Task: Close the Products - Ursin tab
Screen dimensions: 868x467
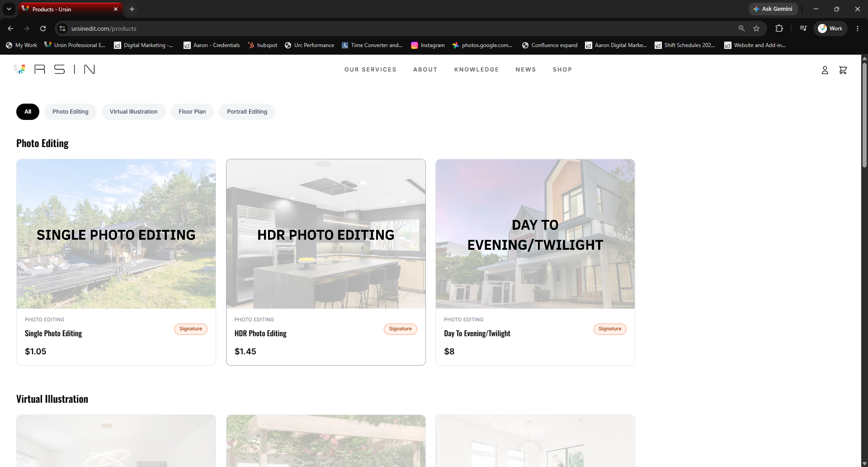Action: 116,9
